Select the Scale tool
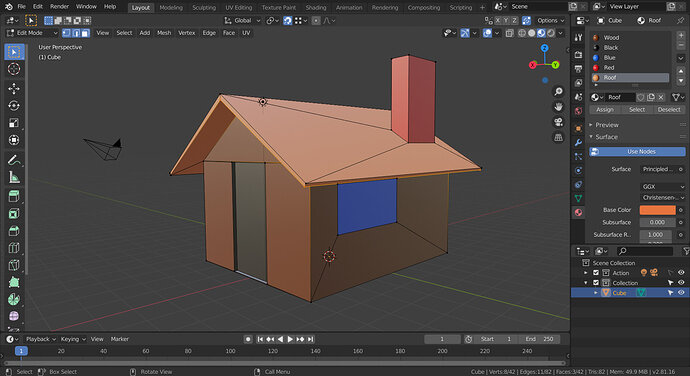This screenshot has height=376, width=690. (x=14, y=123)
